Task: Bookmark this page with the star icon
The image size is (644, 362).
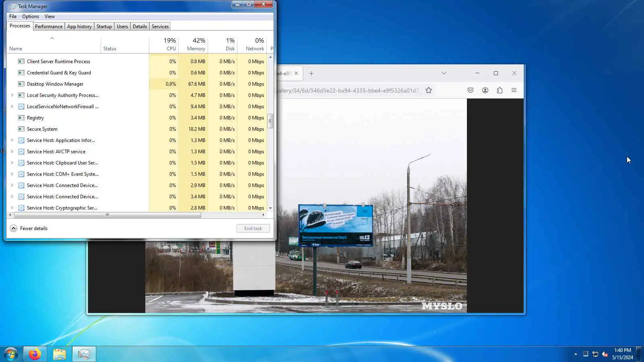Action: (429, 90)
